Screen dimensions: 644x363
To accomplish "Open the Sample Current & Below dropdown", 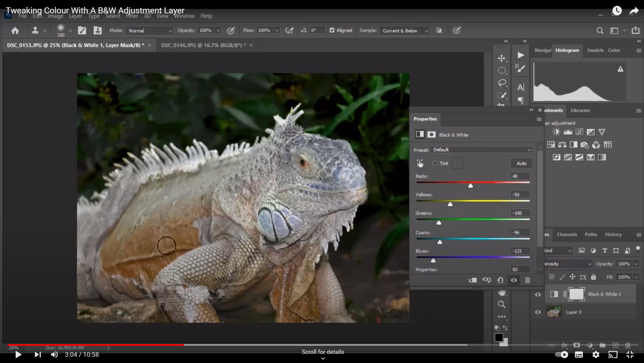I will click(x=404, y=31).
